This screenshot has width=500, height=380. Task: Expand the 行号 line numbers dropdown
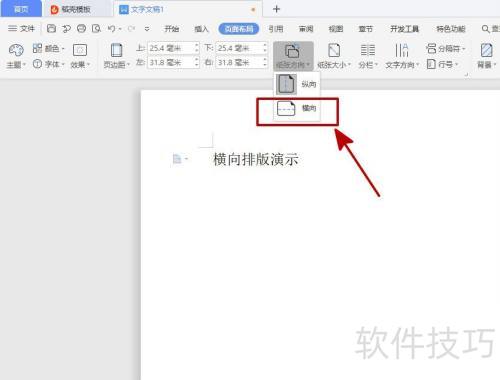(x=443, y=64)
